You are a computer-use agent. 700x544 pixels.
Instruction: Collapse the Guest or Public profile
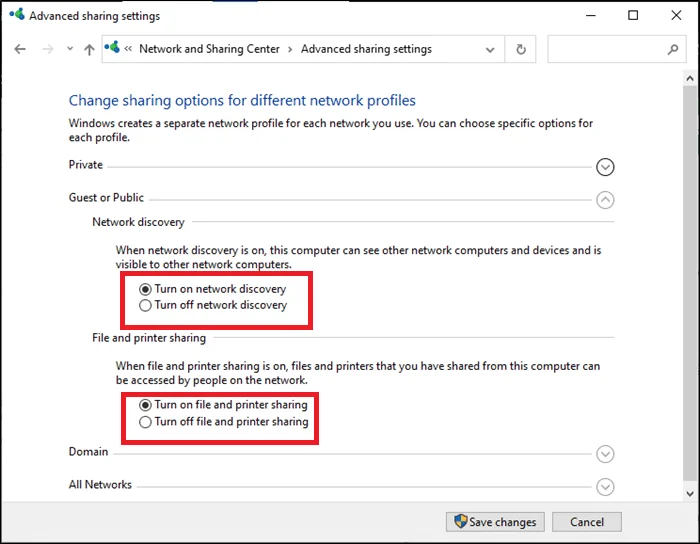(x=605, y=199)
